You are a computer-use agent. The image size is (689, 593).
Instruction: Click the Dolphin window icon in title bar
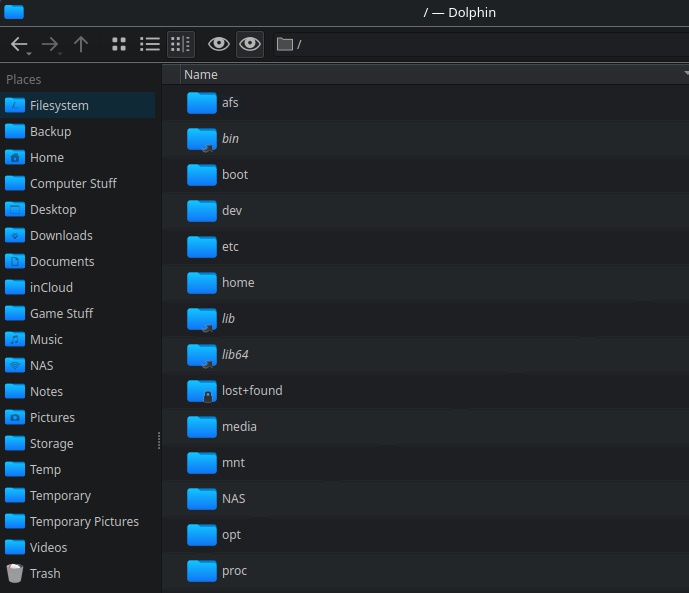[14, 12]
